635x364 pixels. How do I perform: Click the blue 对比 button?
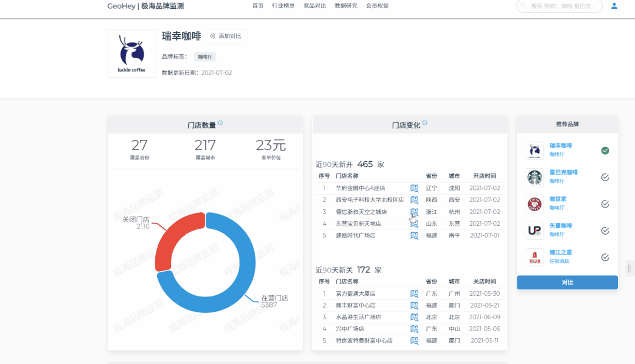coord(567,283)
